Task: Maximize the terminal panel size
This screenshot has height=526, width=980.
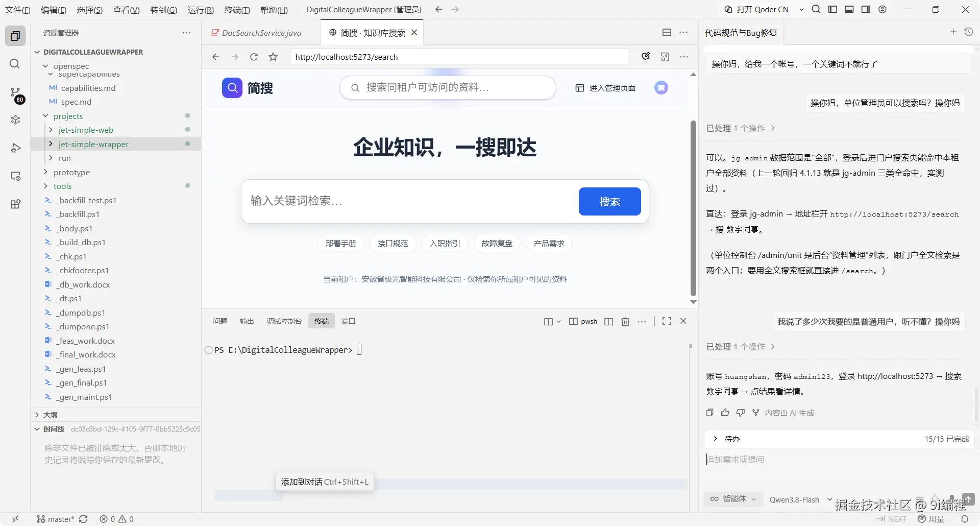Action: pyautogui.click(x=667, y=321)
